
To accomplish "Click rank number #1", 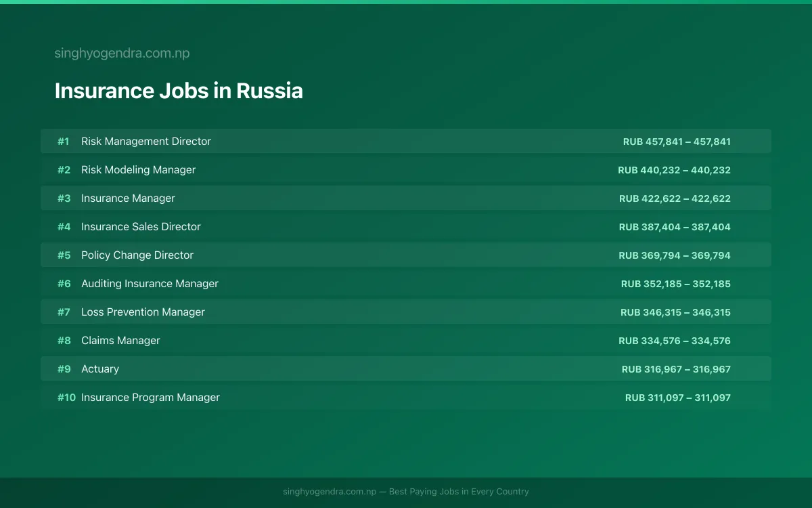I will point(64,142).
